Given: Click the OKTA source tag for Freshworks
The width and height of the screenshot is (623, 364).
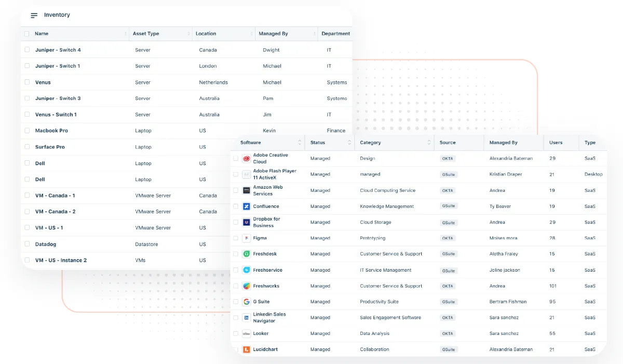Looking at the screenshot, I should [448, 286].
